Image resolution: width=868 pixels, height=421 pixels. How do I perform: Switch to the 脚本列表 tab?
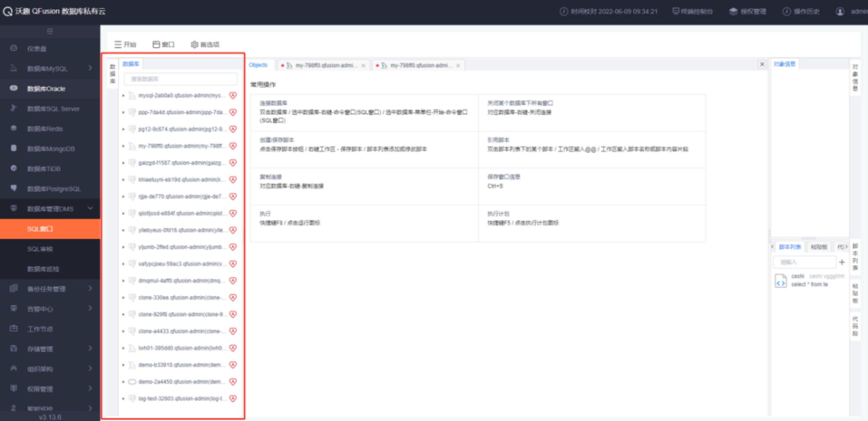790,247
